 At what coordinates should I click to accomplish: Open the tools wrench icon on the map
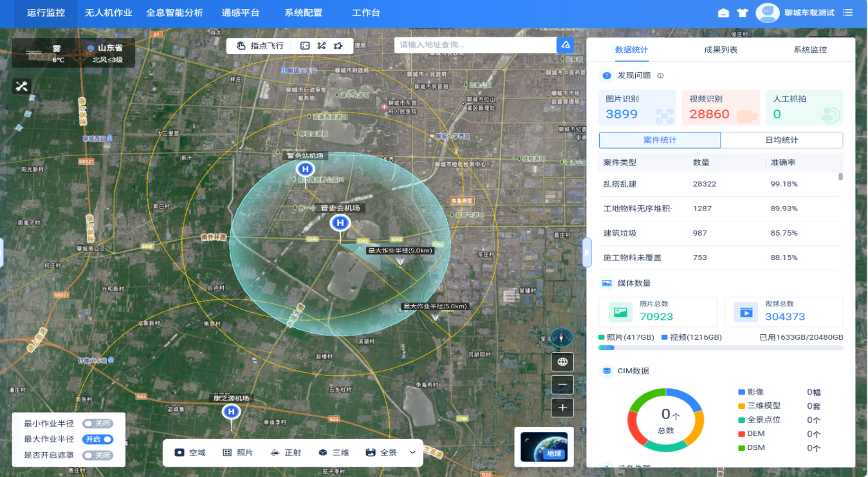[x=21, y=86]
